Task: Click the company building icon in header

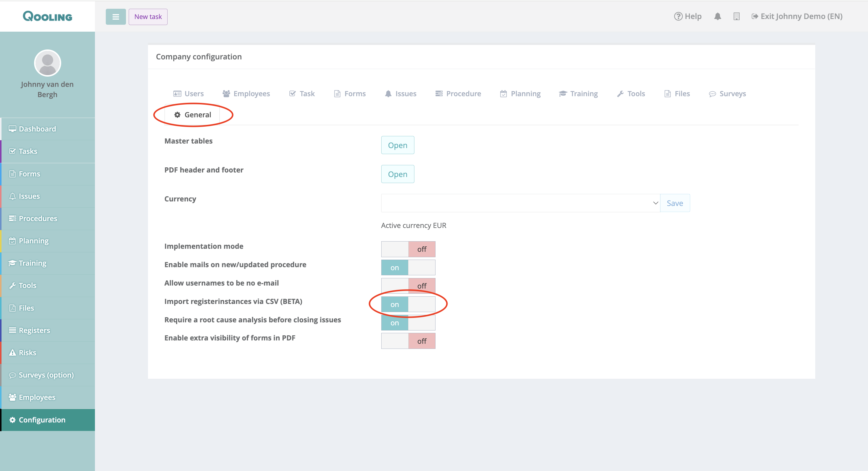Action: point(736,16)
